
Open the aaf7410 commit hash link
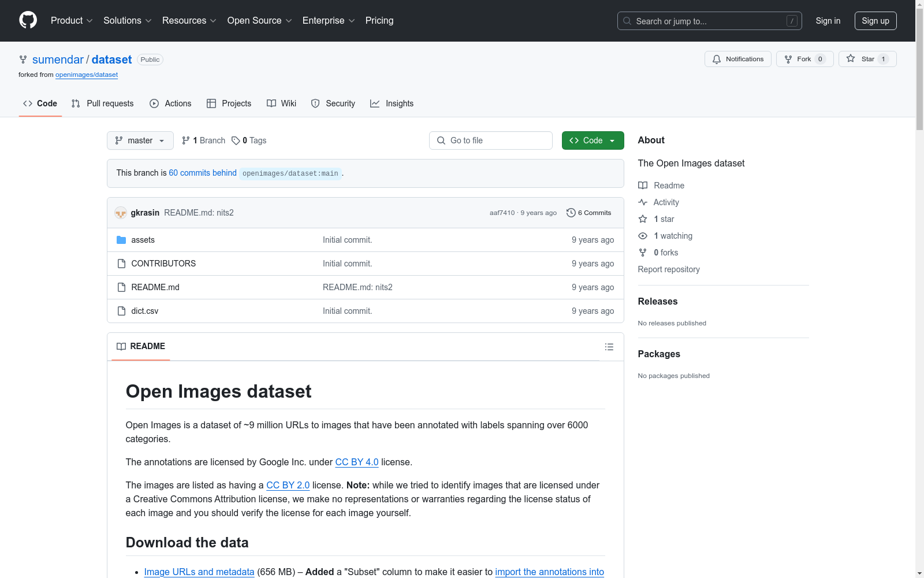pyautogui.click(x=502, y=213)
